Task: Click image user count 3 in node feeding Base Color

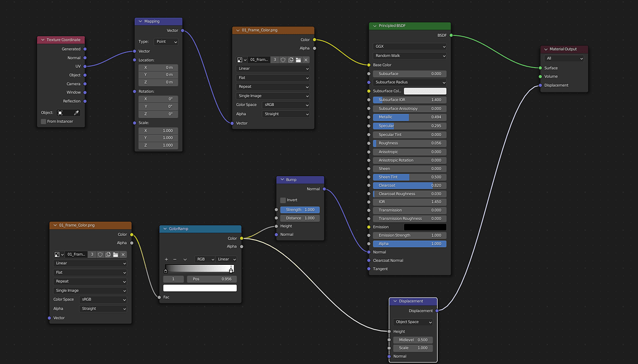Action: (275, 60)
